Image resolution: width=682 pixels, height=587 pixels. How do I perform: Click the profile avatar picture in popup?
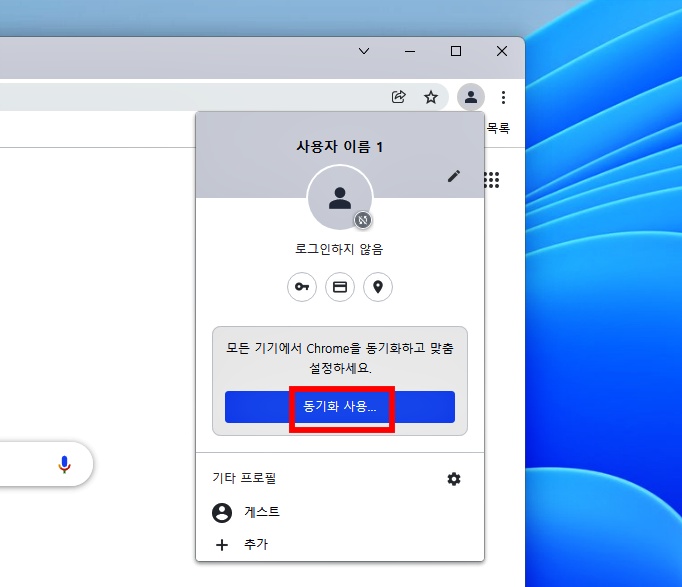tap(340, 198)
